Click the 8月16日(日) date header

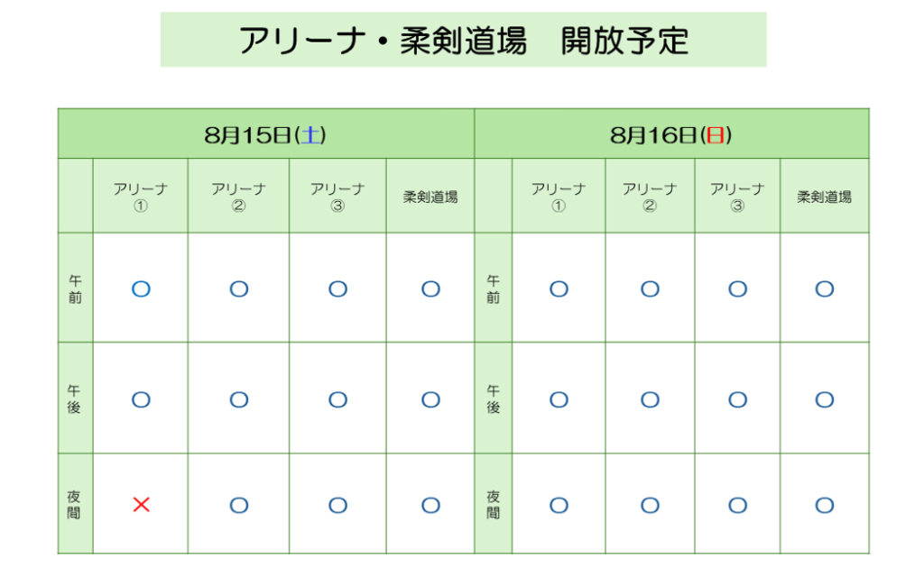pyautogui.click(x=671, y=135)
